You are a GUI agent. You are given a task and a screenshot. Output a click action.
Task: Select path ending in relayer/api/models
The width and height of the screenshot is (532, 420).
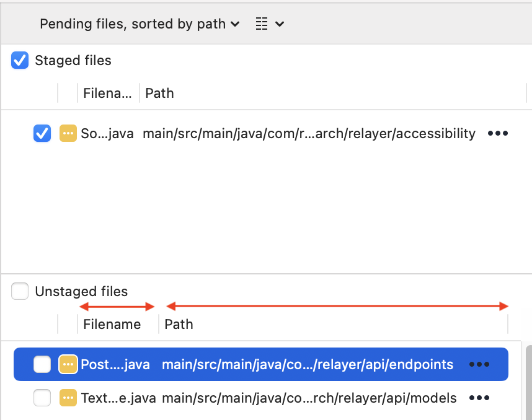[309, 398]
